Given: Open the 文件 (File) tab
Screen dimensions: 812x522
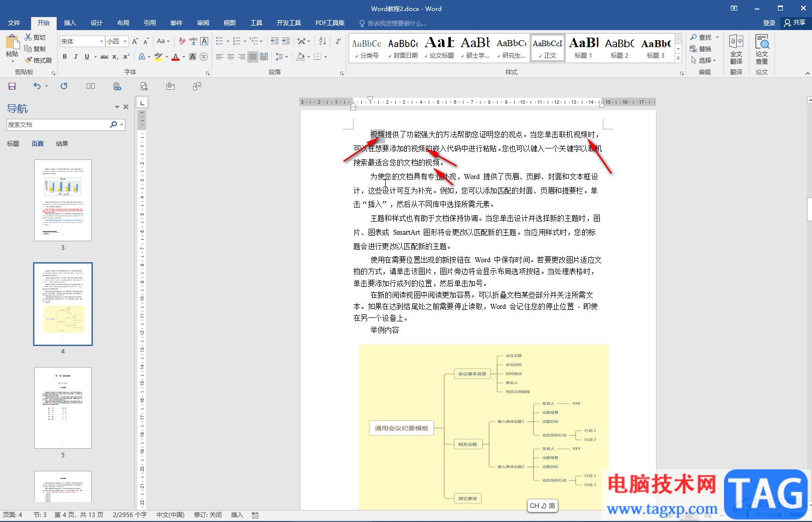Looking at the screenshot, I should point(14,23).
